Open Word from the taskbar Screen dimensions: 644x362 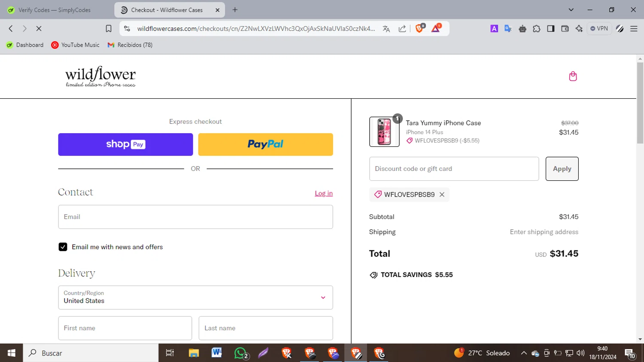coord(217,353)
